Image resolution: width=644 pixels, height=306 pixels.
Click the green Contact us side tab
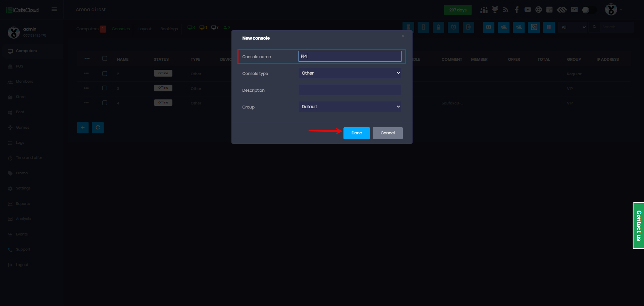(x=639, y=226)
